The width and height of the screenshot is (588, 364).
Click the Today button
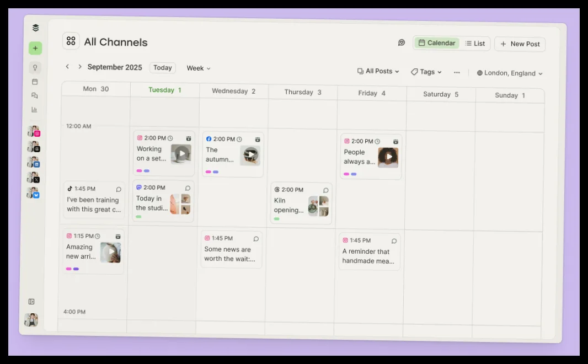[162, 67]
